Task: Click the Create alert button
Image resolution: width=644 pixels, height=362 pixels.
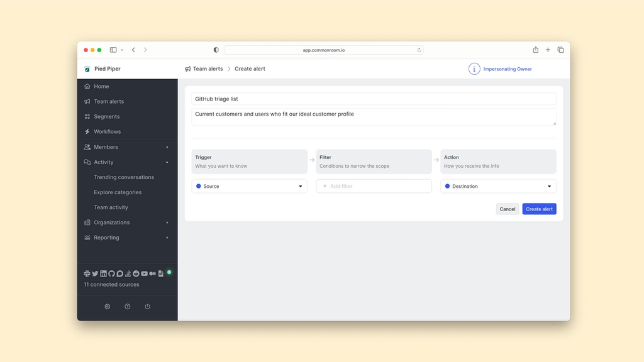Action: point(539,209)
